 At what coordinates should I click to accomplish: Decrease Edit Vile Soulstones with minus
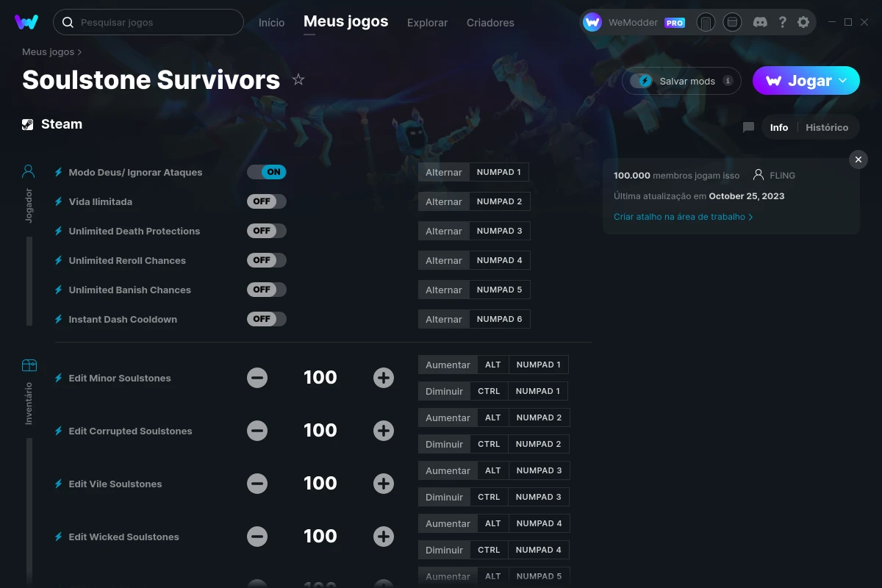tap(257, 484)
